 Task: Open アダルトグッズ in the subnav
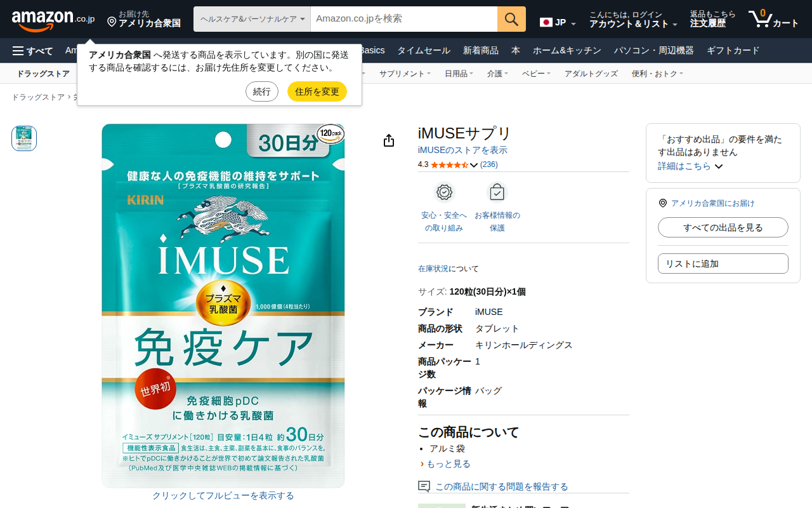point(591,74)
